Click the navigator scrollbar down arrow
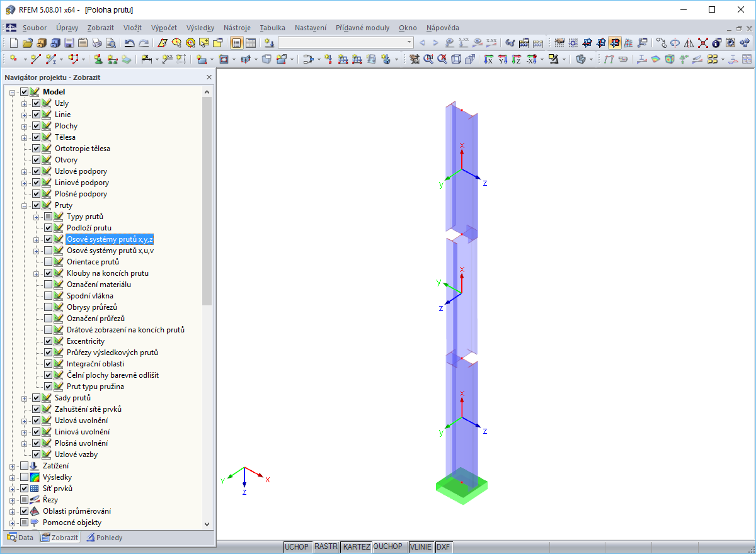The image size is (756, 554). [x=207, y=524]
